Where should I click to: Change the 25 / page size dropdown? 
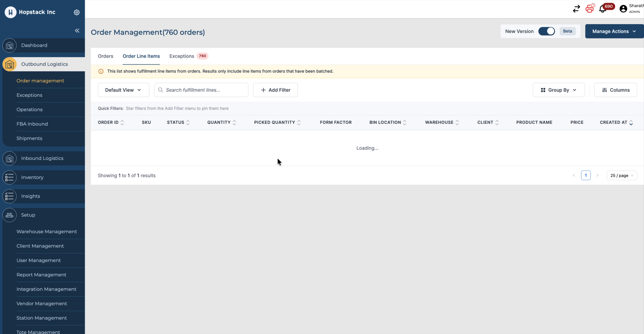coord(622,175)
